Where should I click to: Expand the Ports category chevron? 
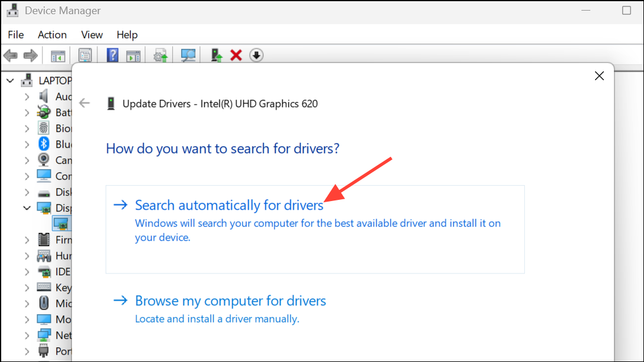[x=27, y=351]
